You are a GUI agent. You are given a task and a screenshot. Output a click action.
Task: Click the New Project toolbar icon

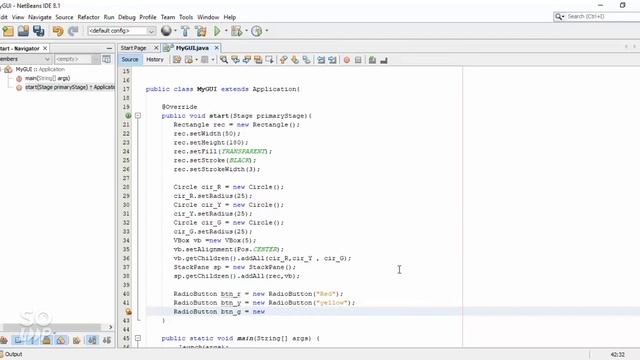[x=8, y=31]
